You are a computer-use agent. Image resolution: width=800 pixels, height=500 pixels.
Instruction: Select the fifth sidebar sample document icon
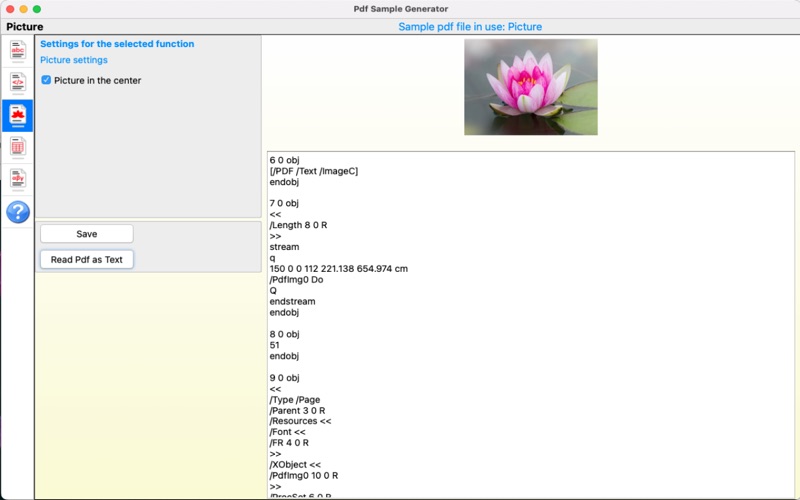18,180
